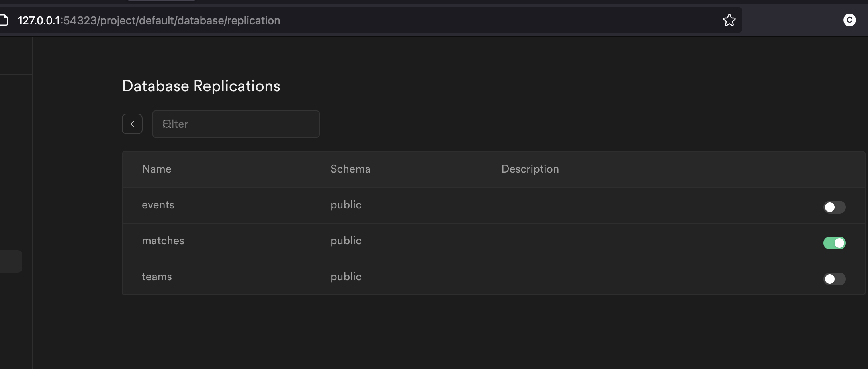Select the Schema column header

350,169
